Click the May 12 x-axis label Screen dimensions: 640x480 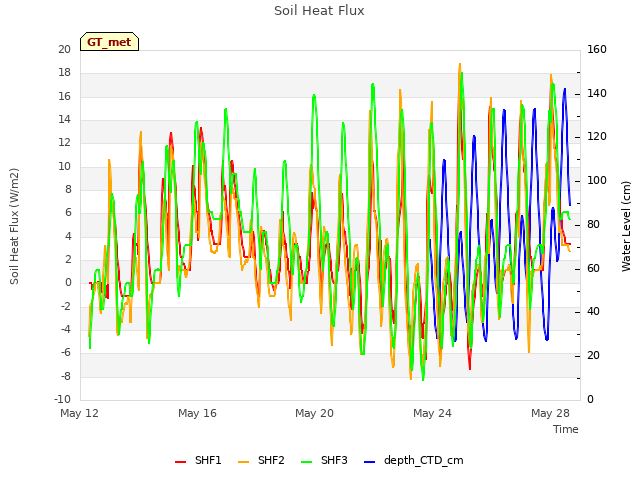[x=80, y=413]
